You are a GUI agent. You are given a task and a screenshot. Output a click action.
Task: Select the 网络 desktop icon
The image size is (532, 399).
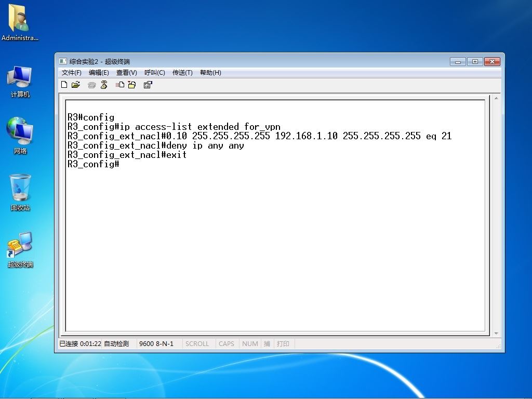click(20, 136)
